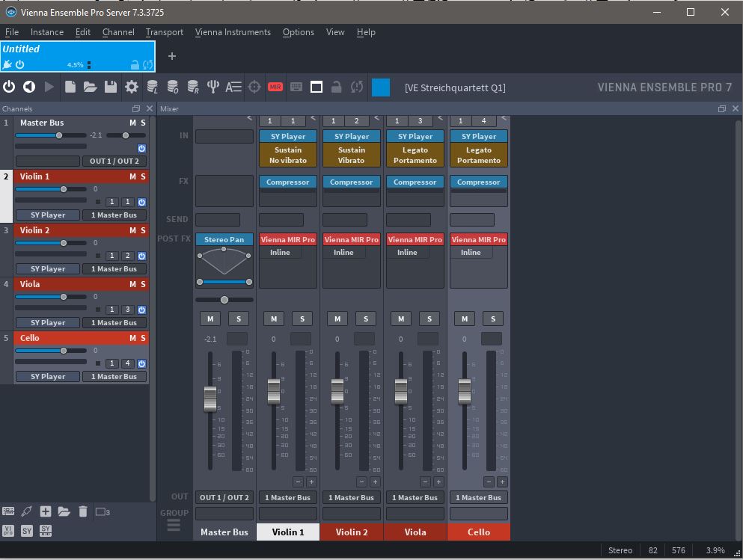
Task: Open the Instance menu
Action: 47,32
